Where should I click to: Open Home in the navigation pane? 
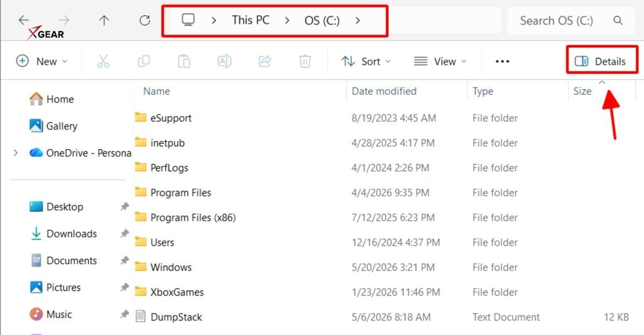pyautogui.click(x=52, y=99)
